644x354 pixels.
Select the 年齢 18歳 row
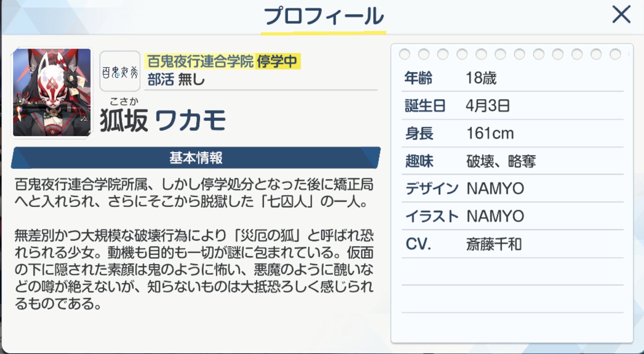[x=512, y=78]
